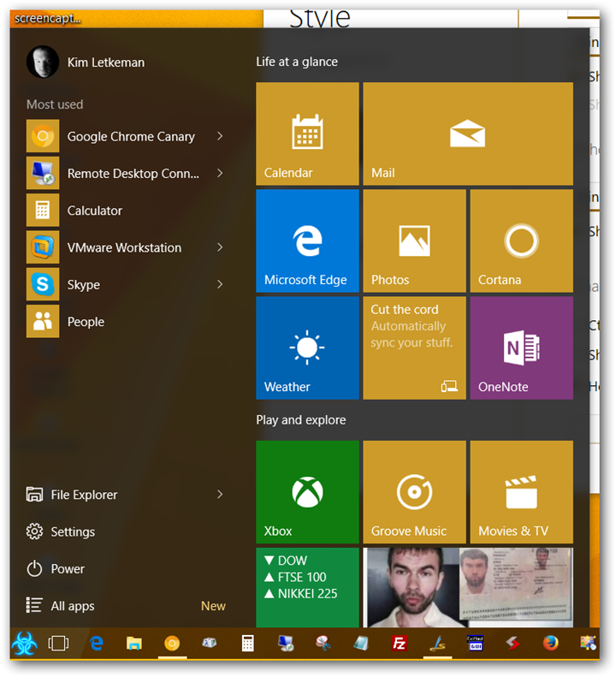Screen dimensions: 616x677
Task: Expand File Explorer jump list arrow
Action: [220, 495]
